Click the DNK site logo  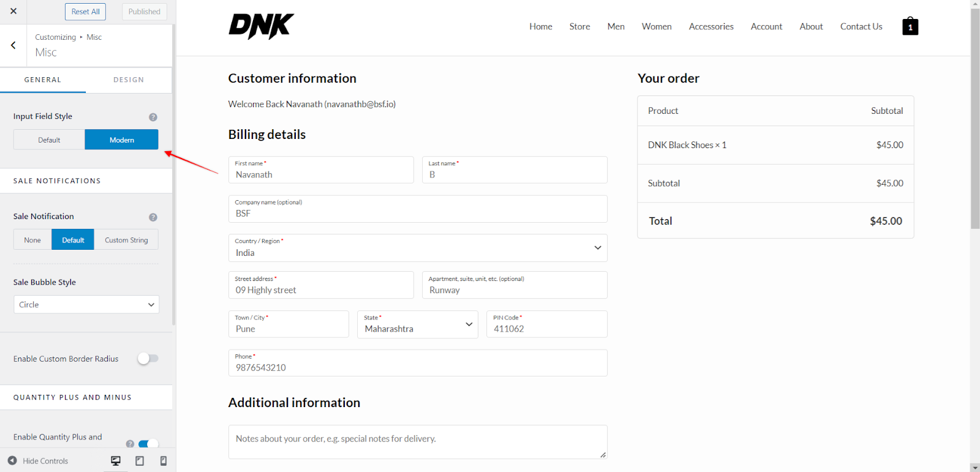point(261,26)
